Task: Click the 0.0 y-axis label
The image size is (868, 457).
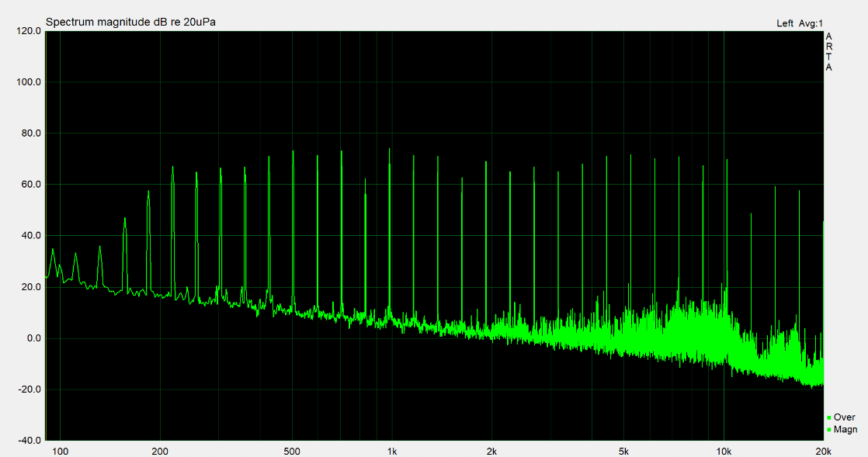Action: pos(33,338)
